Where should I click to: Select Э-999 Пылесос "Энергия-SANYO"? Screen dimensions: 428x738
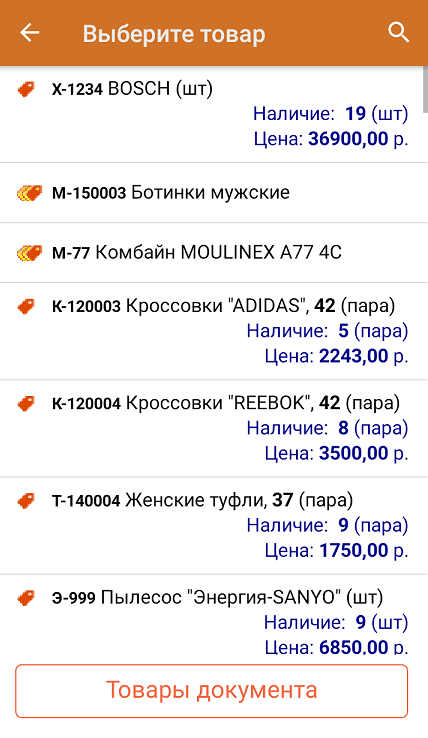click(x=213, y=615)
